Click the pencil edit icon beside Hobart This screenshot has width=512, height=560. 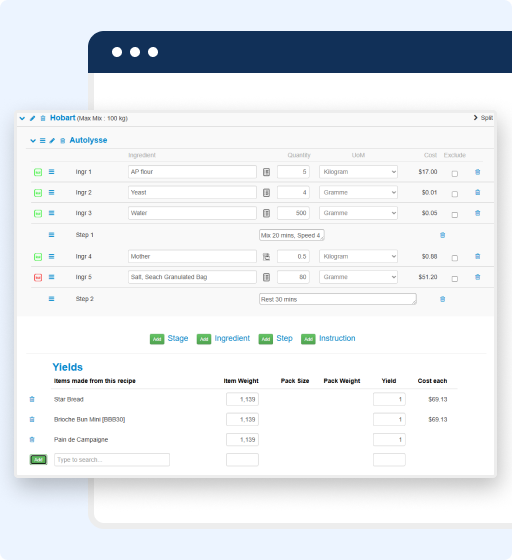[x=32, y=118]
